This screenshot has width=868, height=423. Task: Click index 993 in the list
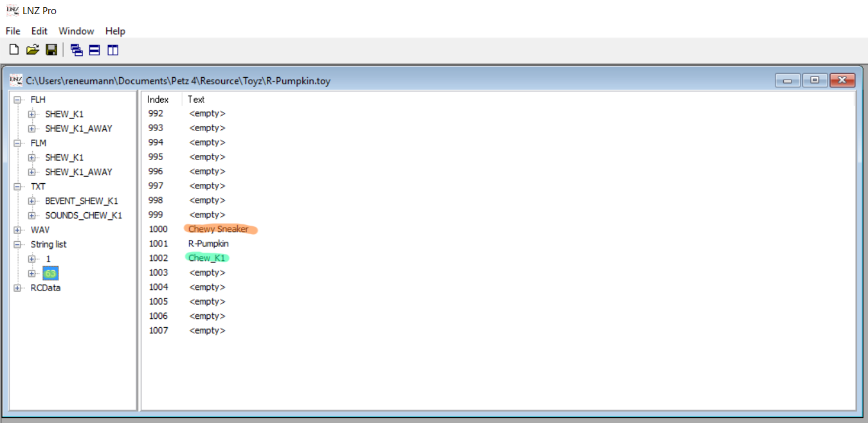156,128
